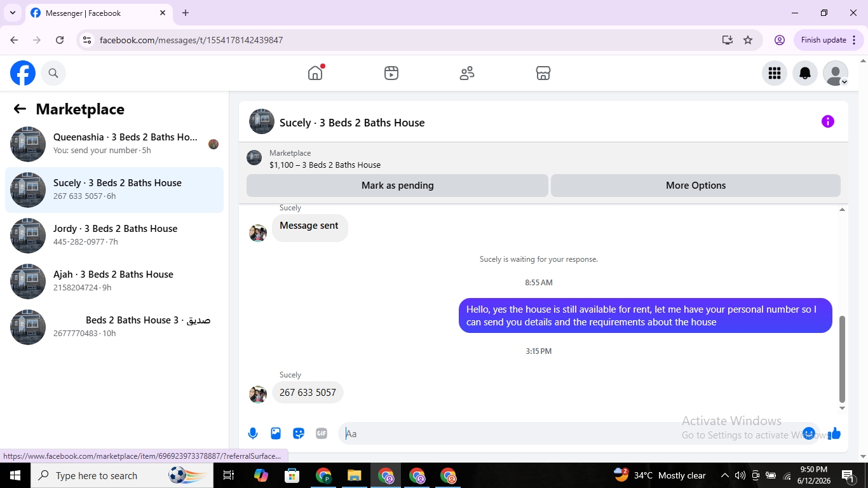Open Microsoft Store from the taskbar

(x=292, y=475)
